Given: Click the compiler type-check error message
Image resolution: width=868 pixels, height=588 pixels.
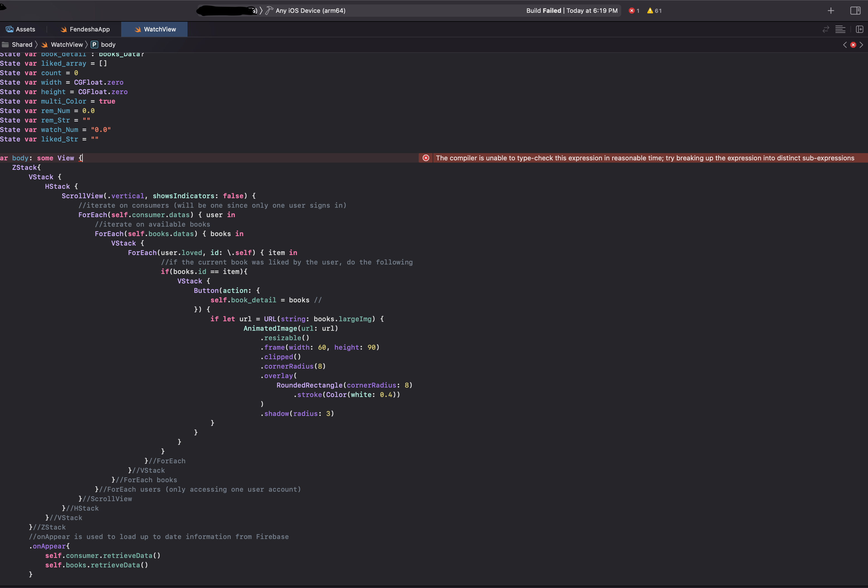Looking at the screenshot, I should coord(645,158).
